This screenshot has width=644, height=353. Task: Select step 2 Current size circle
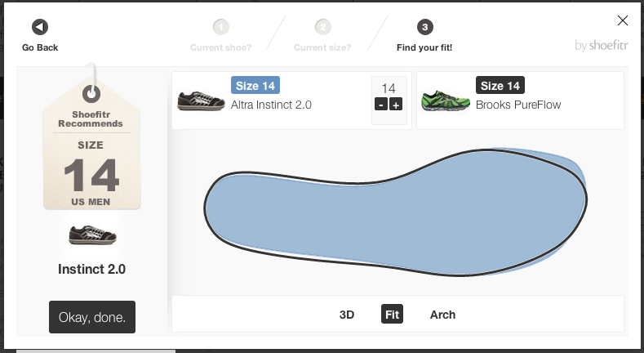click(323, 27)
